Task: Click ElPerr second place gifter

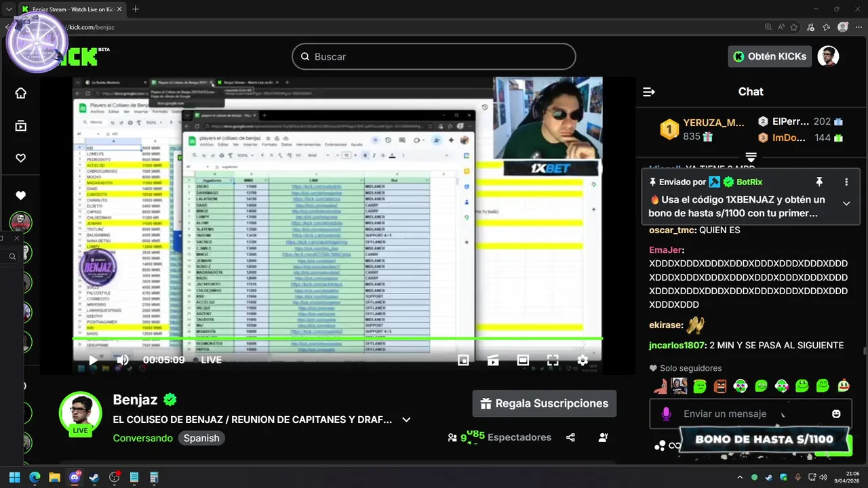Action: (800, 121)
